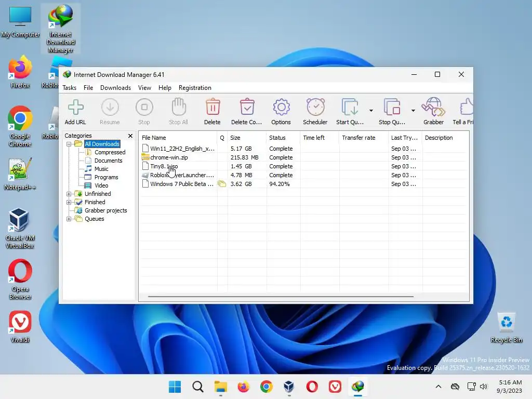Select Grabber projects in the tree
Viewport: 532px width, 399px height.
[106, 210]
